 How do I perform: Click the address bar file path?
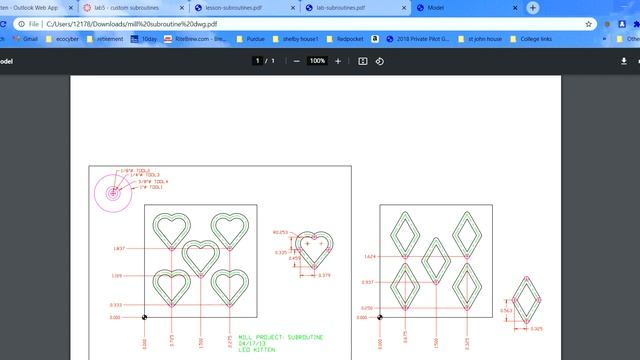click(132, 24)
